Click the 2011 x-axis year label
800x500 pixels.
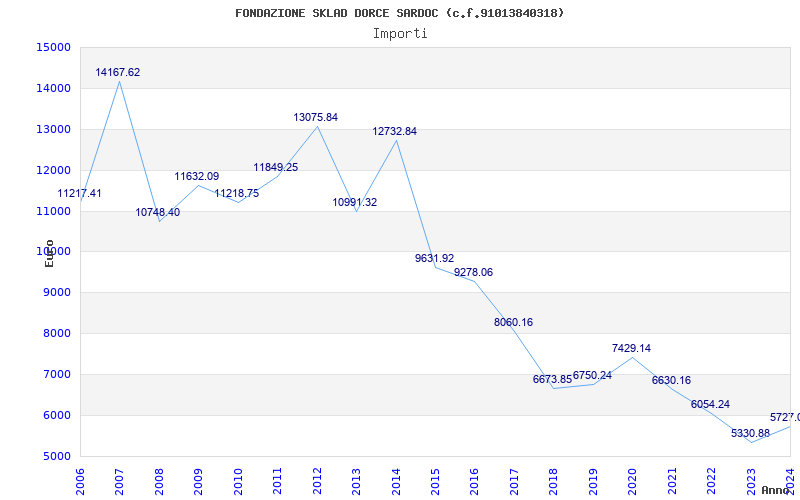(278, 481)
